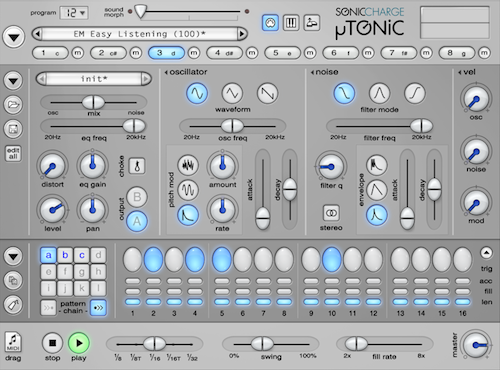Open the main menu arrow at top left
The image size is (500, 370).
click(x=14, y=37)
